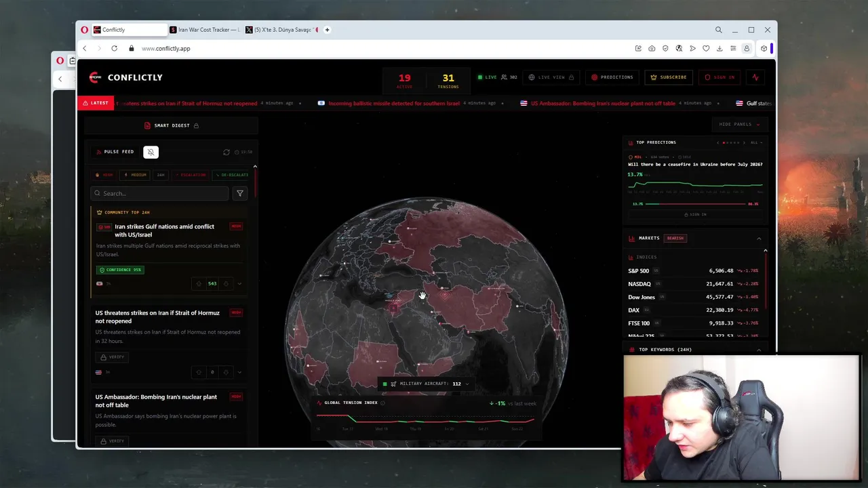Click the send flow arrow icon
Image resolution: width=868 pixels, height=488 pixels.
point(692,48)
